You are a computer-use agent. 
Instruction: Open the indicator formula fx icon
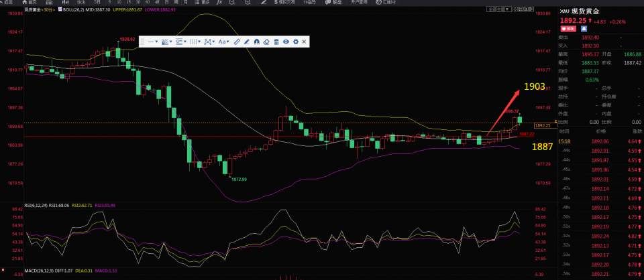pyautogui.click(x=220, y=2)
